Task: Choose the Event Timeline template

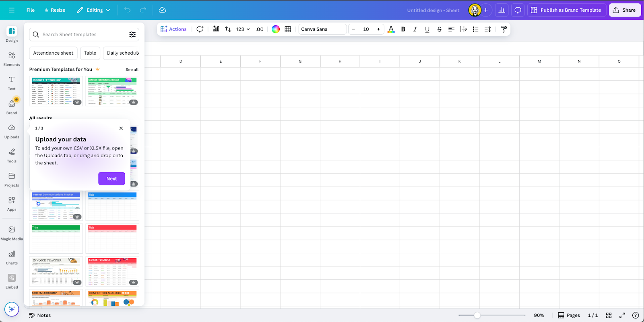Action: (x=112, y=271)
